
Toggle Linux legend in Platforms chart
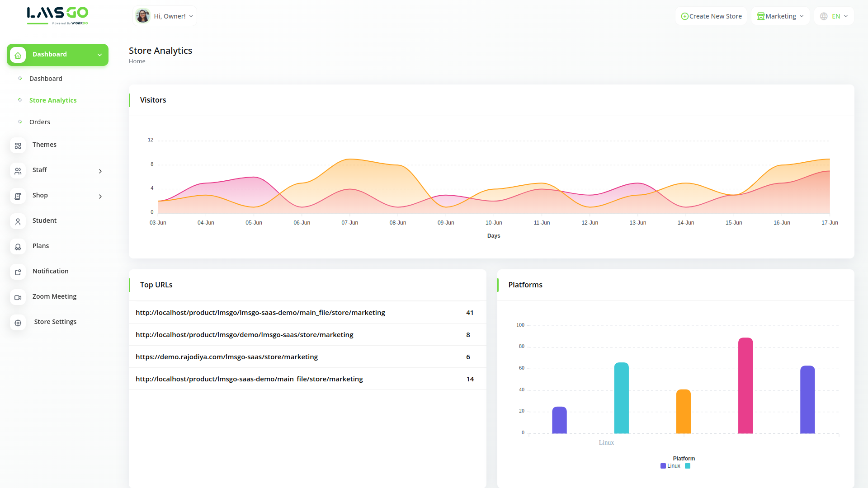670,466
